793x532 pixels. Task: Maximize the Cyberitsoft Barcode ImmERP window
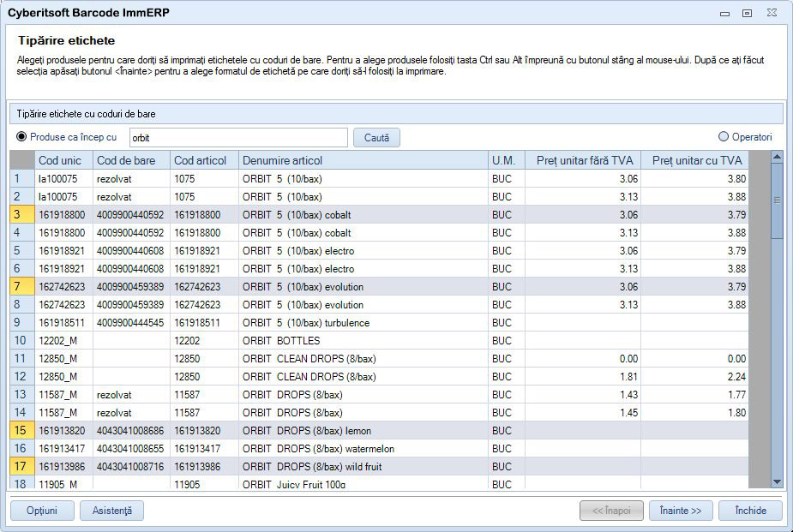(747, 13)
